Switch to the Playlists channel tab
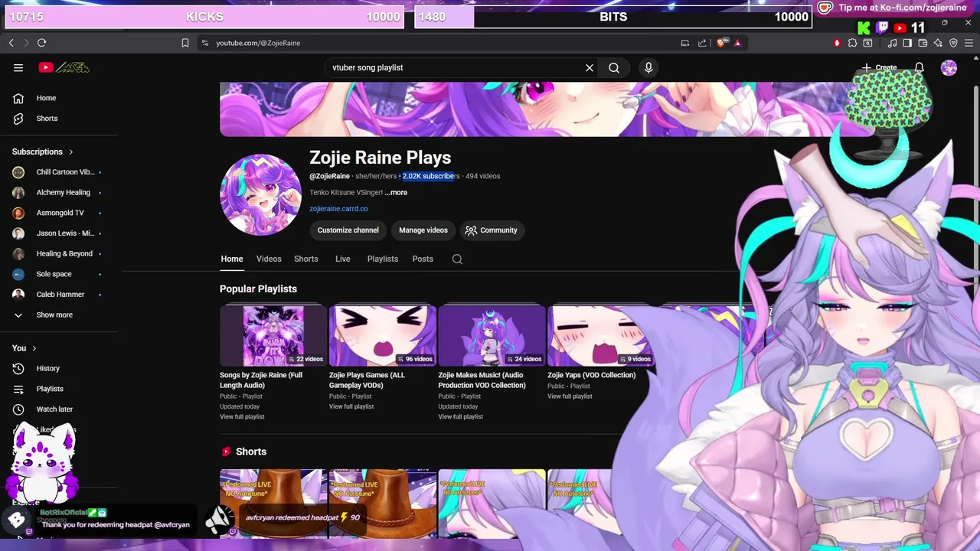This screenshot has height=551, width=980. coord(383,259)
